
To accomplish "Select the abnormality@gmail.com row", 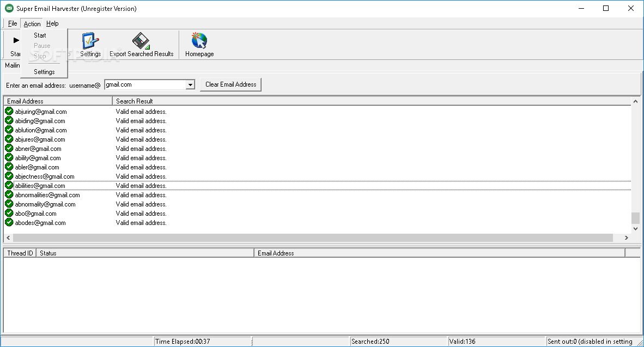I will pyautogui.click(x=318, y=204).
